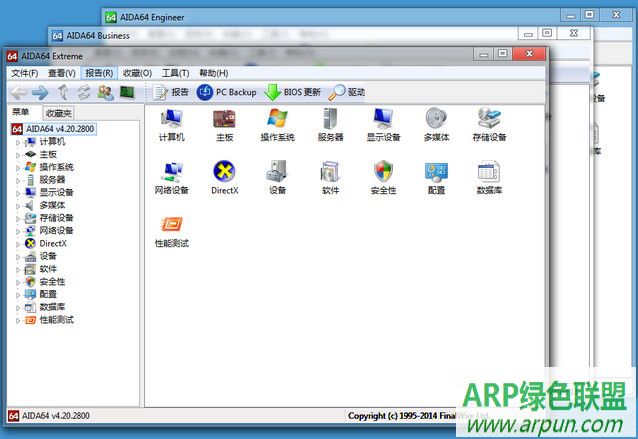
Task: Open the 存储设备 storage icon
Action: (489, 120)
